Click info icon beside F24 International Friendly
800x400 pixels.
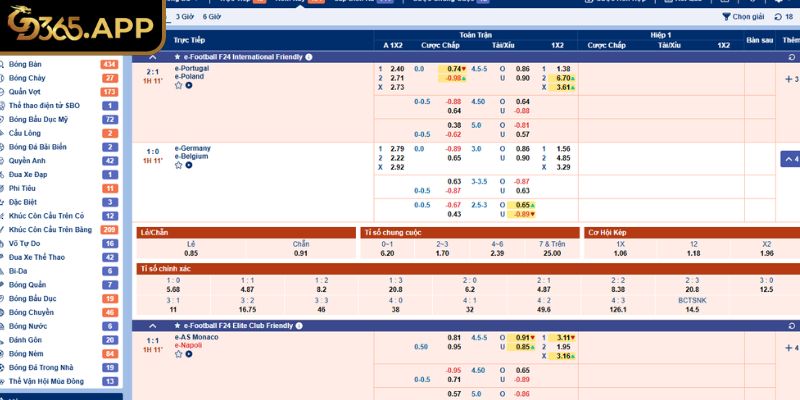coord(309,57)
